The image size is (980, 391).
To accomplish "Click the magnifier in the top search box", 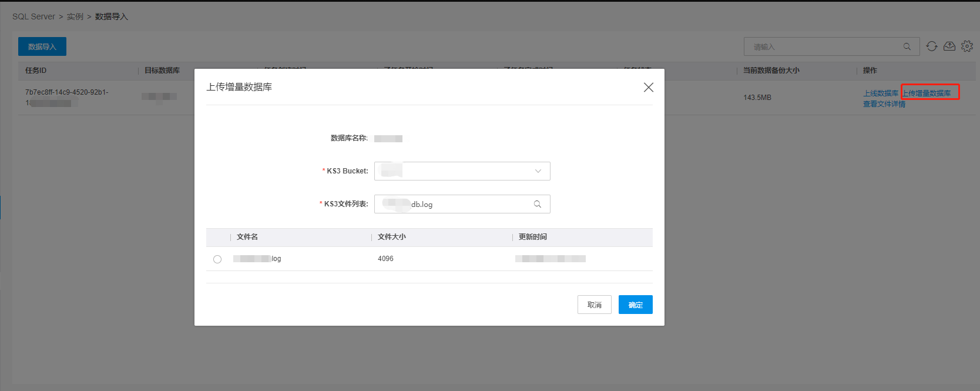I will pos(907,46).
